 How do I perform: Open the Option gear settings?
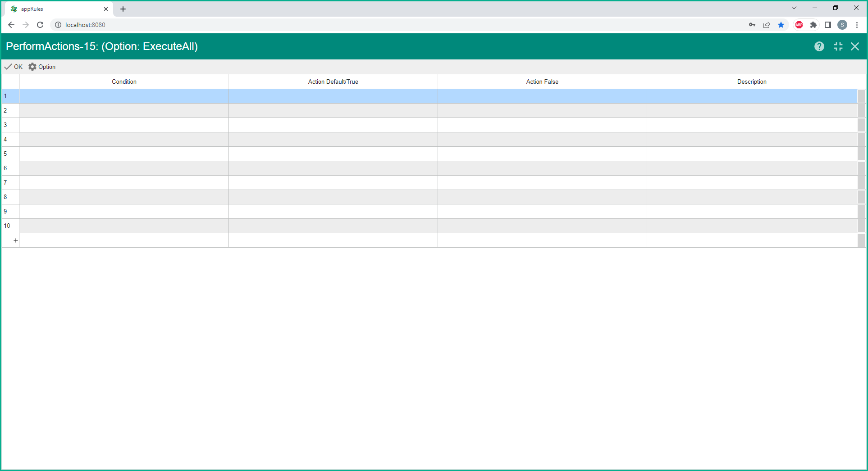coord(42,67)
